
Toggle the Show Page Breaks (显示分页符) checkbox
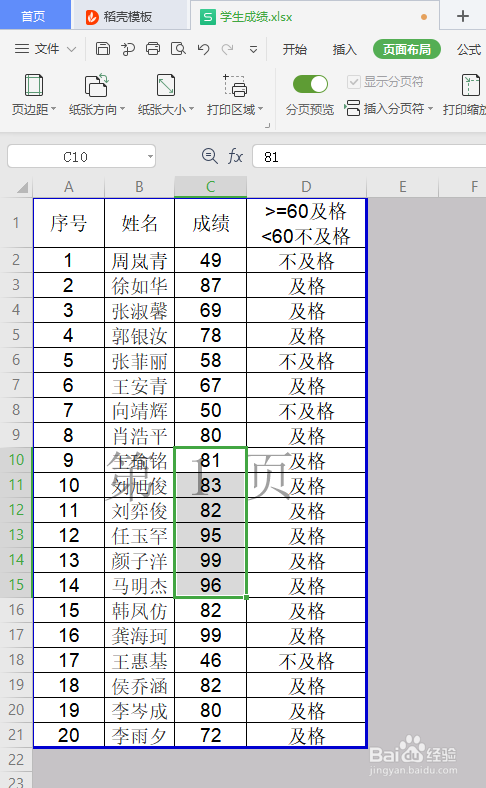coord(354,81)
